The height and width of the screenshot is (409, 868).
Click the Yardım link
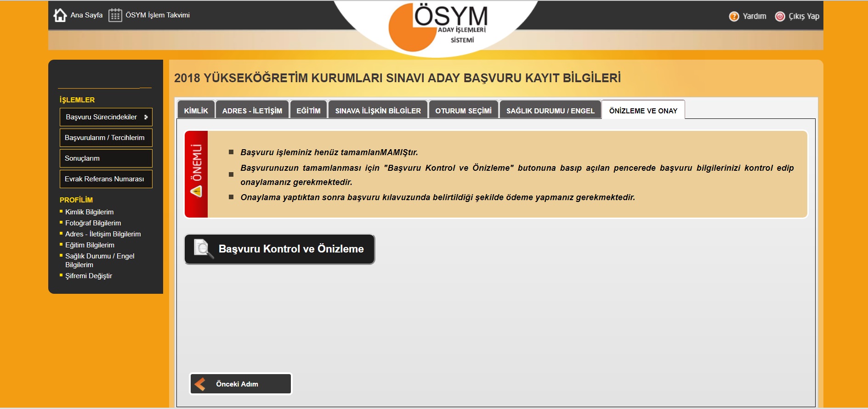pos(755,17)
